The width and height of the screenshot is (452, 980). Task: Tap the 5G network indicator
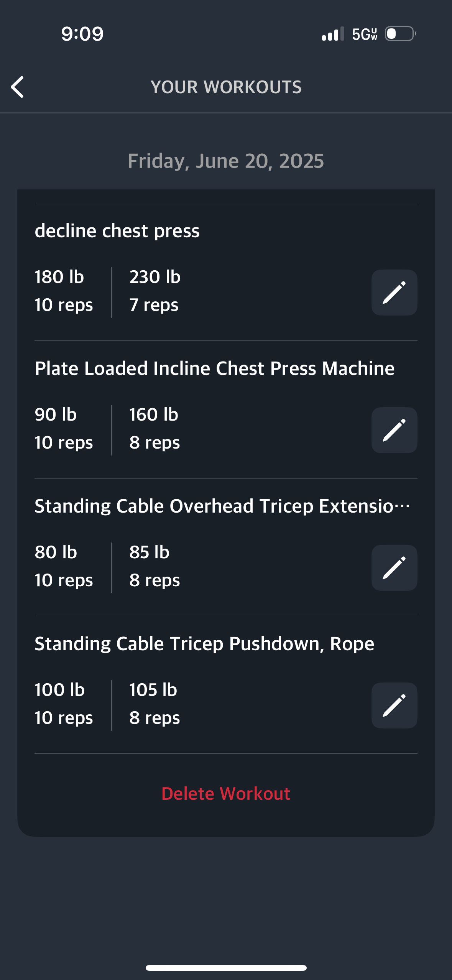[x=365, y=34]
